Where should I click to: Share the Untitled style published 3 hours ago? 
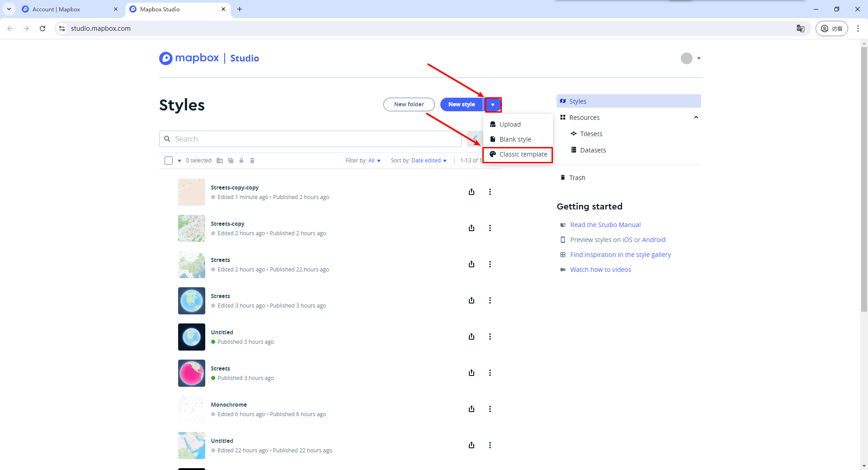click(472, 337)
